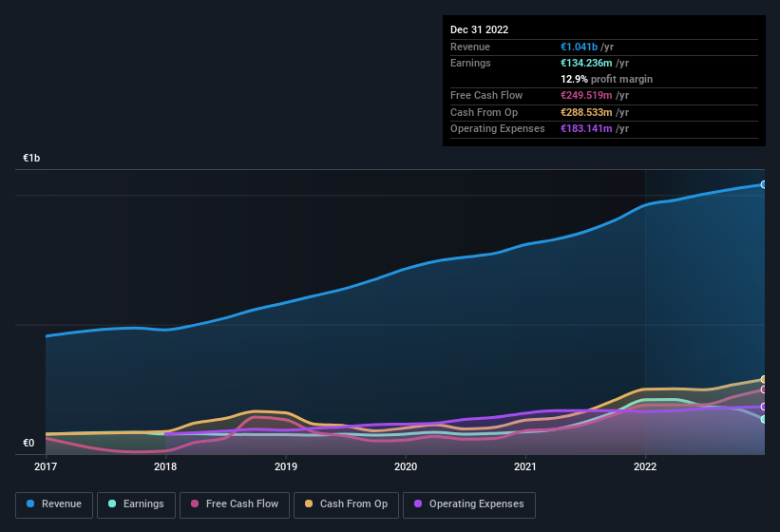Click the 2020 x-axis label
Screen dimensions: 780x532
point(406,466)
